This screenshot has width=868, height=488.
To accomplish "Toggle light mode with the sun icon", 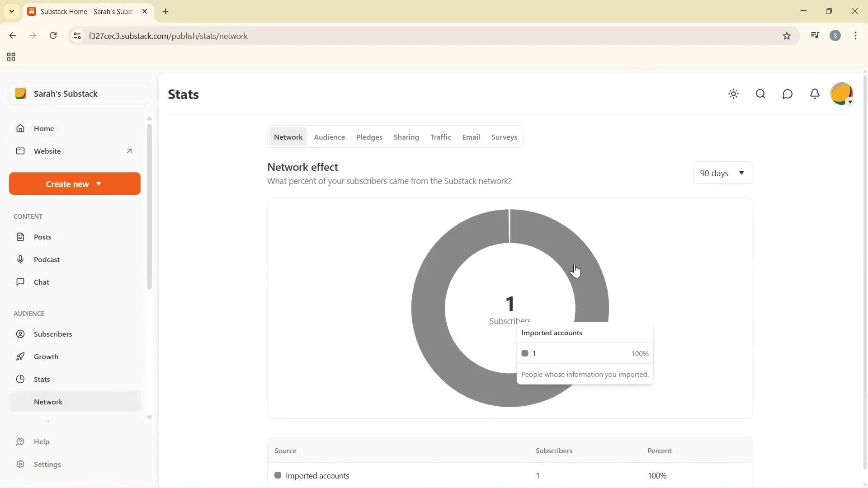I will 733,94.
